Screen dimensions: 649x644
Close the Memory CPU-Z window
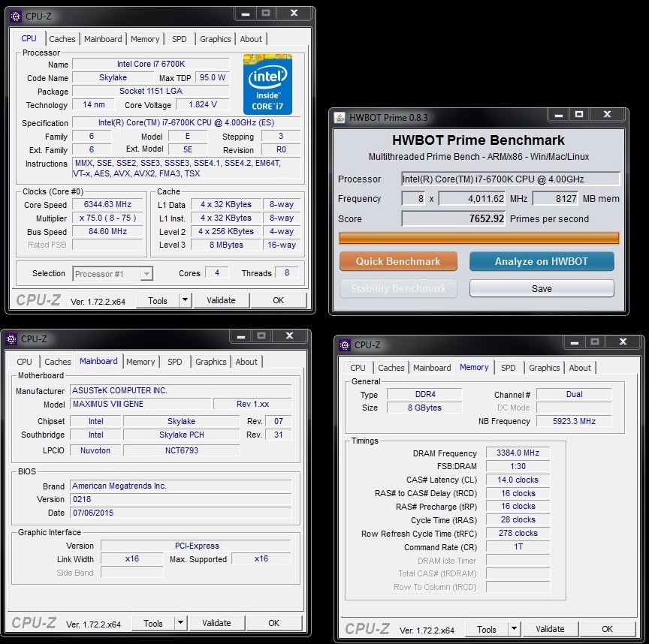click(x=623, y=342)
